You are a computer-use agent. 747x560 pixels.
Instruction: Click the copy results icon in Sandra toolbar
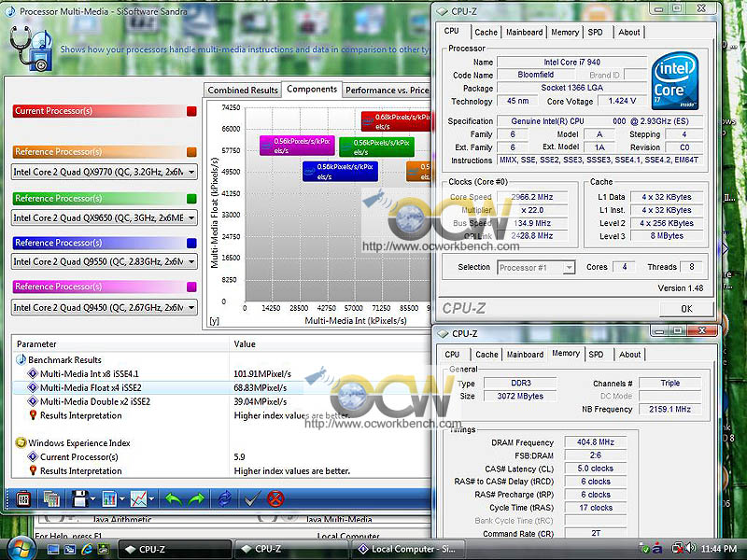(51, 499)
